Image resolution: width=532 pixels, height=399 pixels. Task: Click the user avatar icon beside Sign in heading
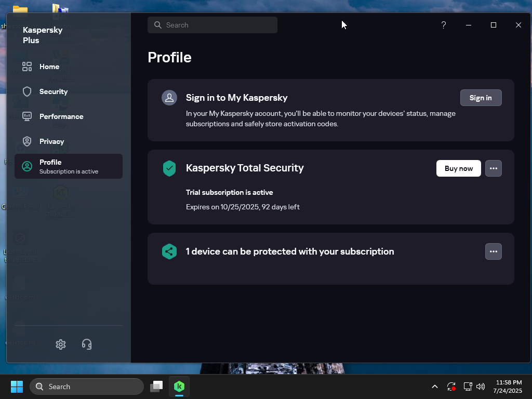(x=169, y=98)
